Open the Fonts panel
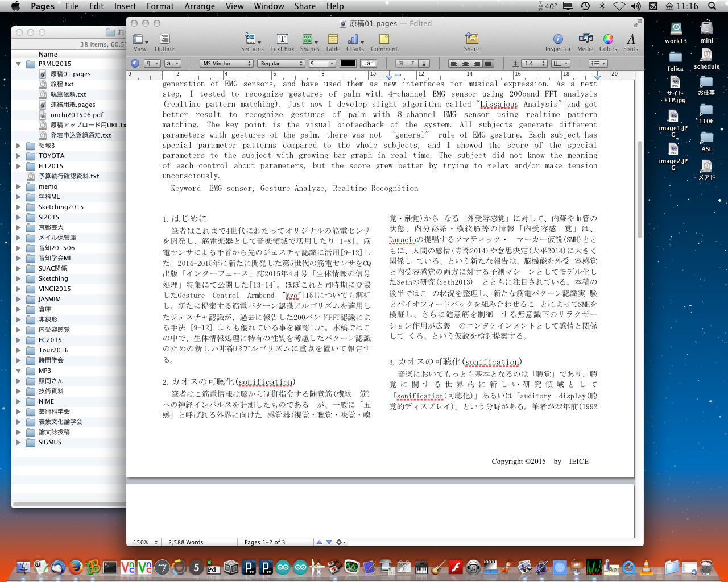 point(630,42)
